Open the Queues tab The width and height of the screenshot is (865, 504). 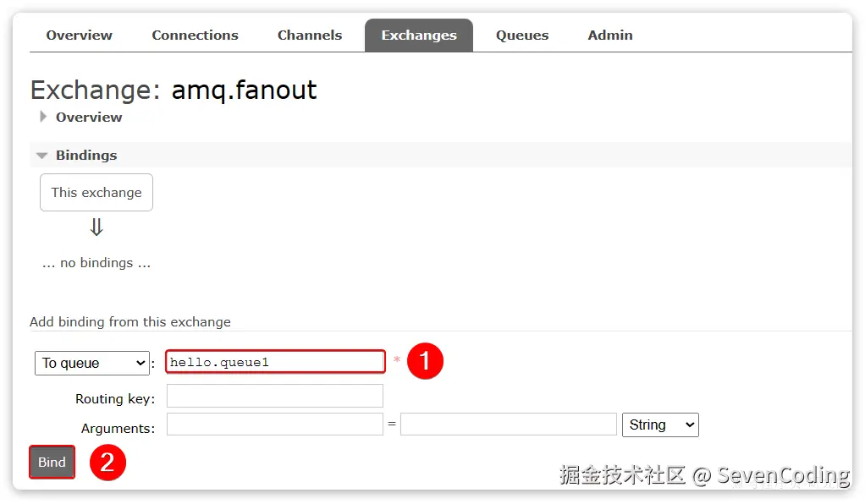522,36
